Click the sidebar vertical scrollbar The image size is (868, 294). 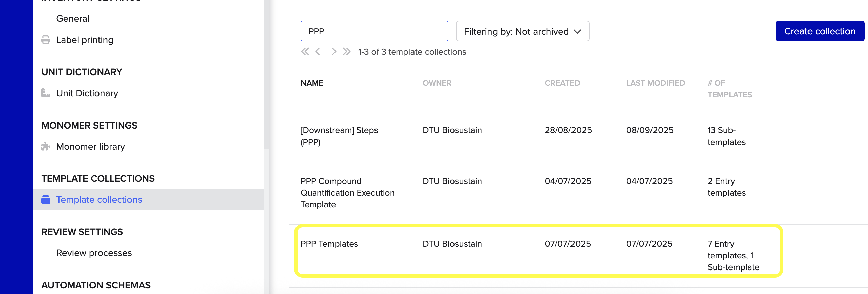[x=266, y=74]
